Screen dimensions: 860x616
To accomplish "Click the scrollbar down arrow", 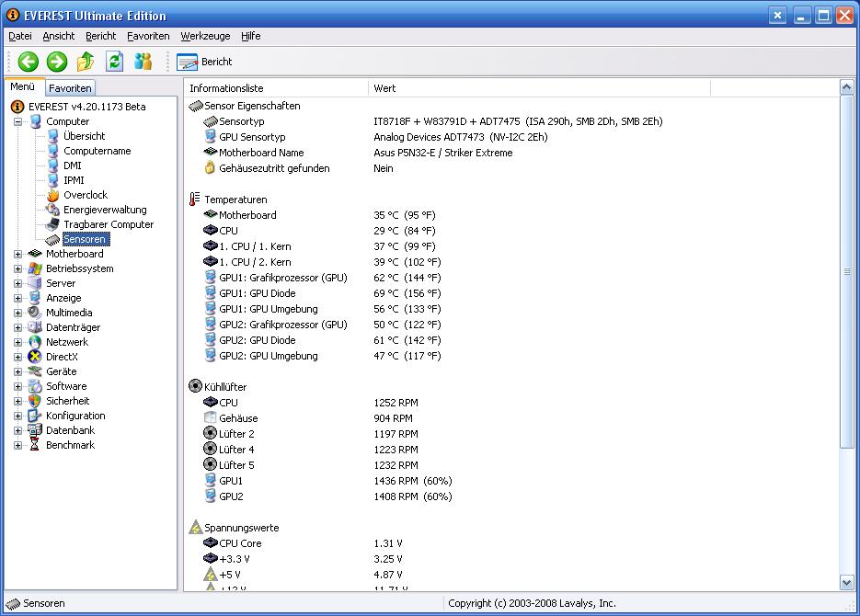I will pyautogui.click(x=846, y=583).
